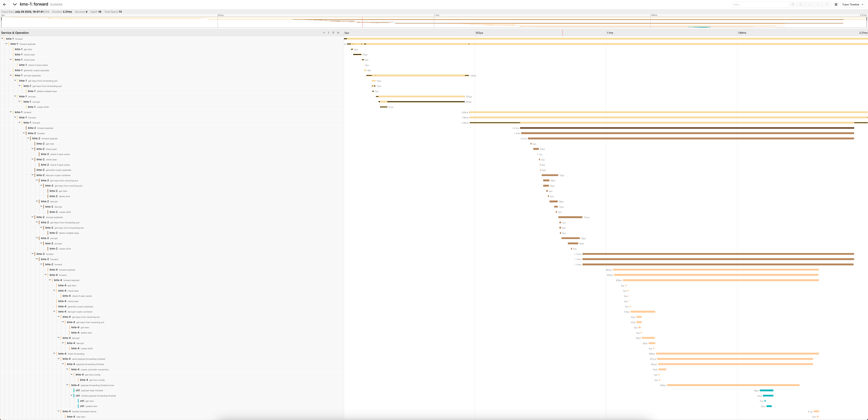The height and width of the screenshot is (420, 868).
Task: Open the Trace Timeline view dropdown
Action: coord(853,4)
